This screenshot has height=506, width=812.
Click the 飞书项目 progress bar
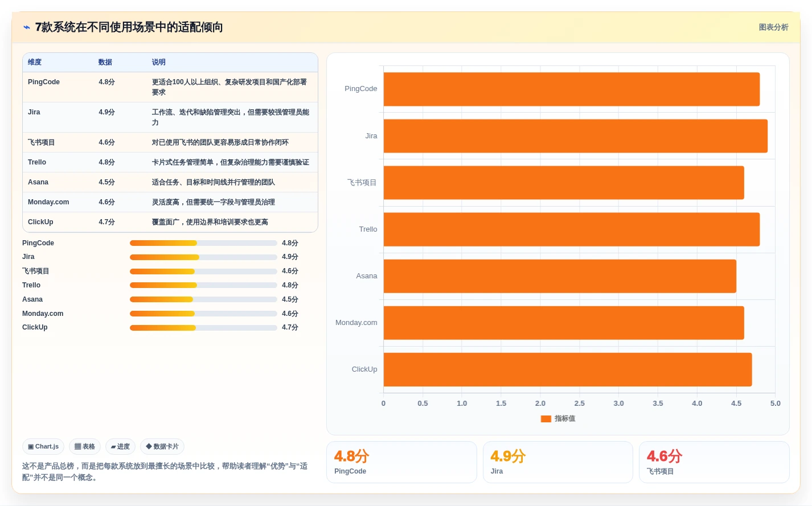[x=203, y=271]
